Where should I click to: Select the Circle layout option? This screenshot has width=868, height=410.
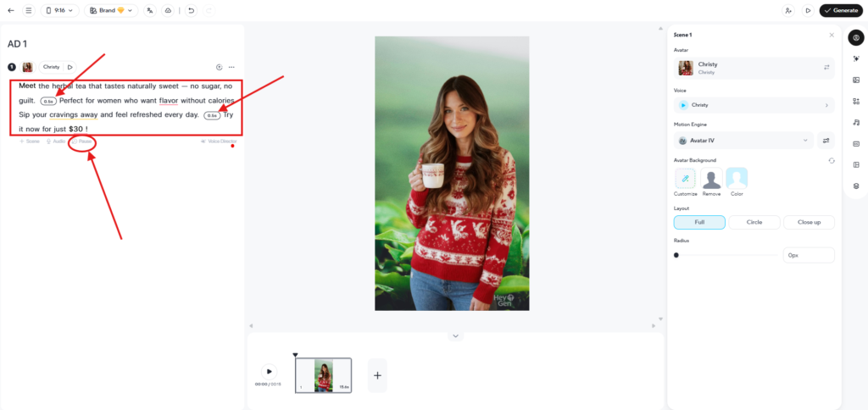click(754, 223)
